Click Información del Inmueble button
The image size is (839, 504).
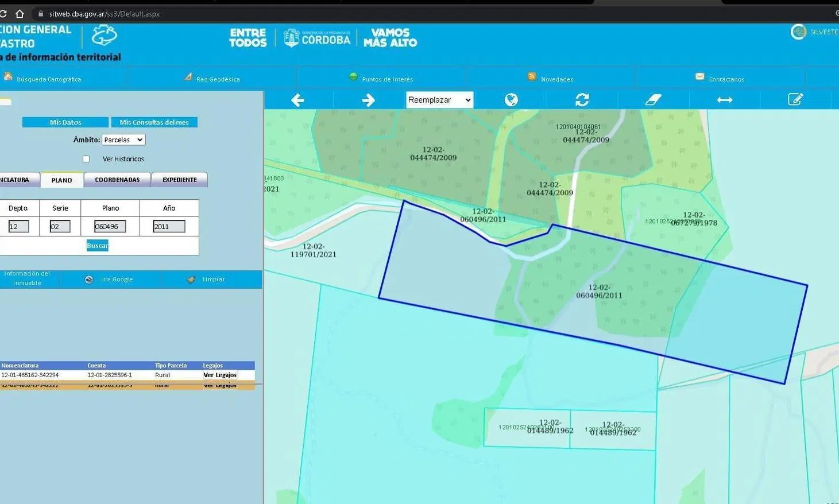click(x=28, y=278)
